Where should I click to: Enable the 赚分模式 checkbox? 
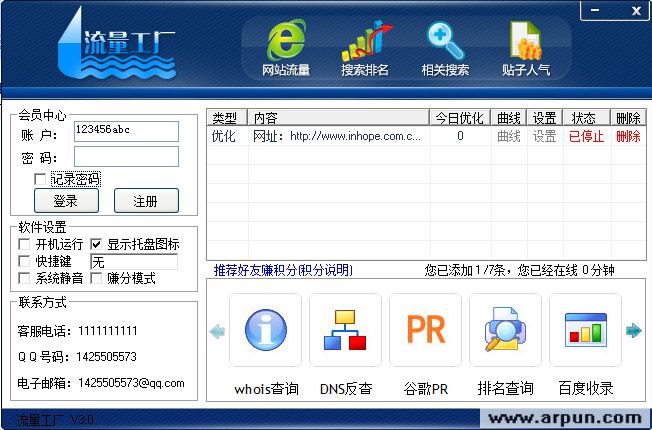tap(96, 278)
